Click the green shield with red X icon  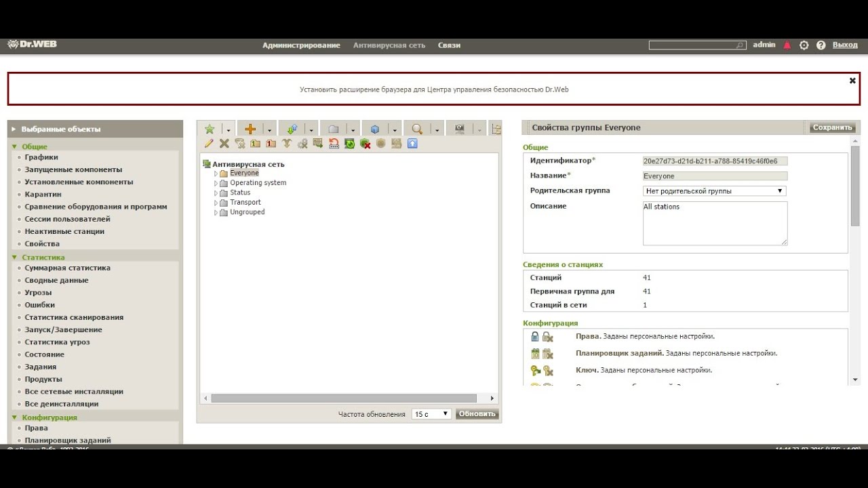366,143
